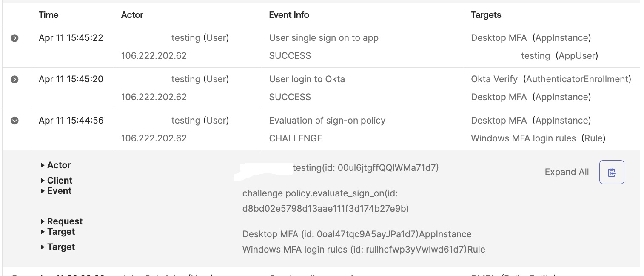Click the Time column header
Viewport: 644px width, 276px height.
pos(48,15)
